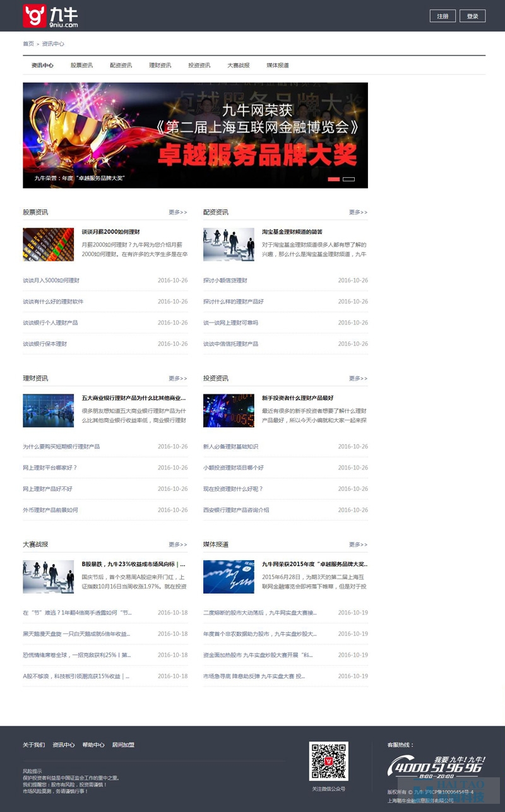Click footer 关于我们 link

pos(34,745)
